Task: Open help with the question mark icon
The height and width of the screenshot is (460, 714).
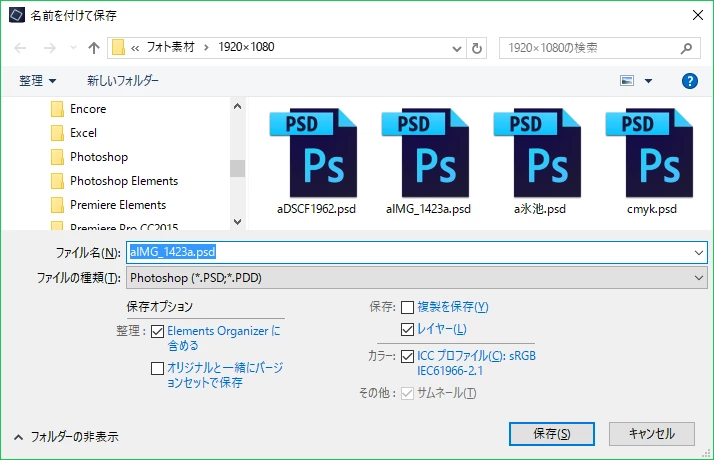Action: click(x=689, y=81)
